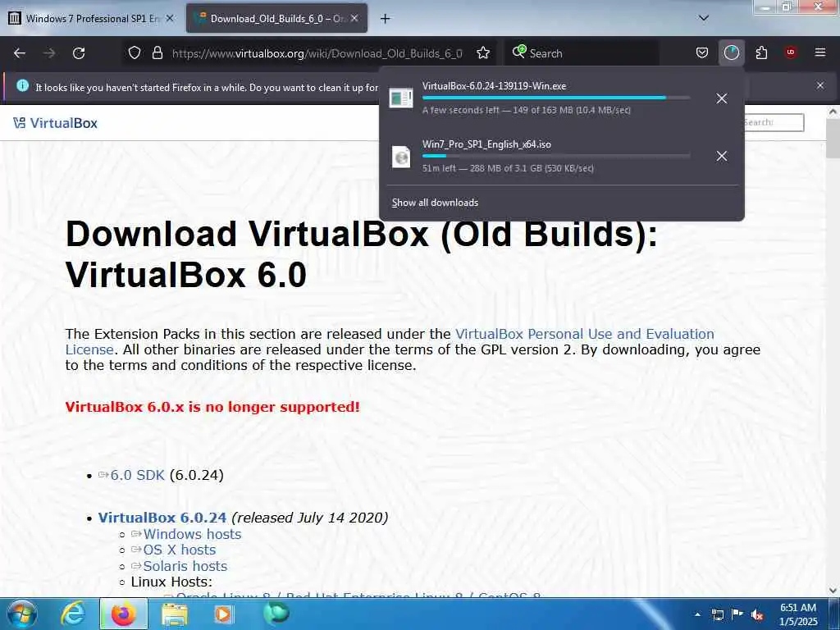Image resolution: width=840 pixels, height=630 pixels.
Task: Toggle the Downloads panel toolbar button
Action: [731, 53]
